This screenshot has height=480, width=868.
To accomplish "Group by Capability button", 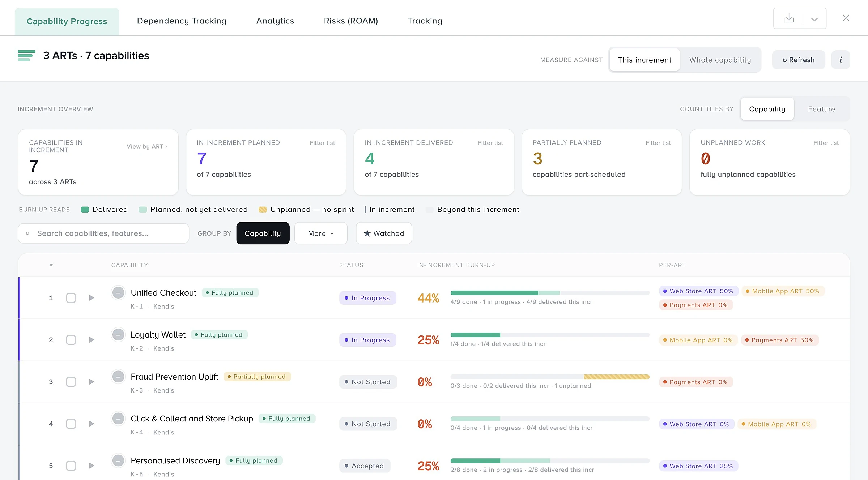I will pos(263,233).
